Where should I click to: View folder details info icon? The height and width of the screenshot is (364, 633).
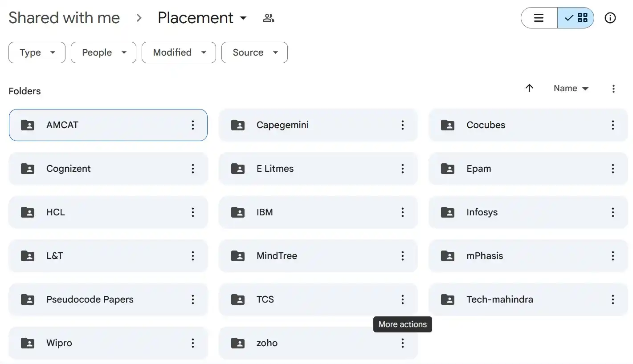pyautogui.click(x=610, y=18)
